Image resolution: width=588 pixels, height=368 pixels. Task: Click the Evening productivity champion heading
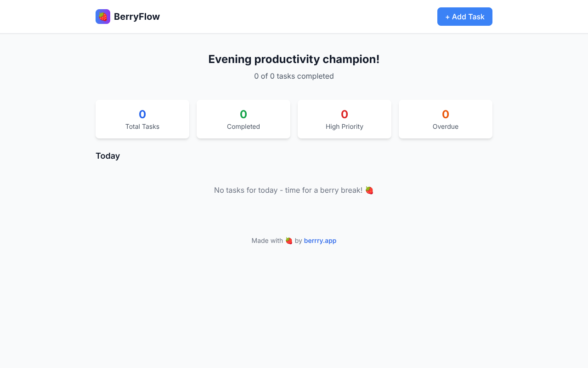pos(294,59)
